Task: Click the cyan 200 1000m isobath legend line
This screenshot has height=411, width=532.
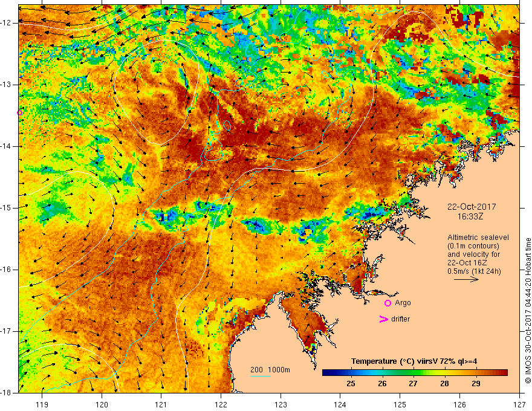Action: (261, 376)
